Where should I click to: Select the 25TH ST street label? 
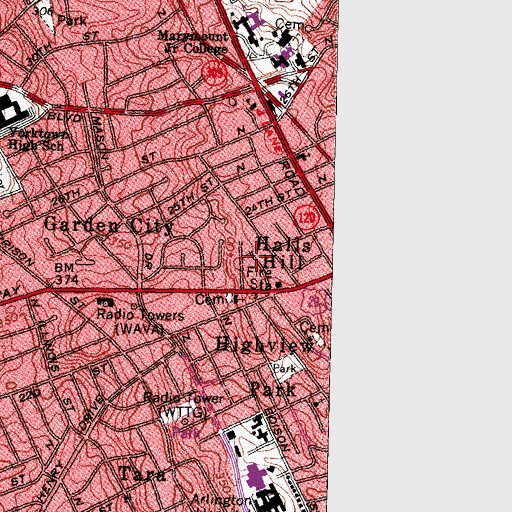point(191,196)
